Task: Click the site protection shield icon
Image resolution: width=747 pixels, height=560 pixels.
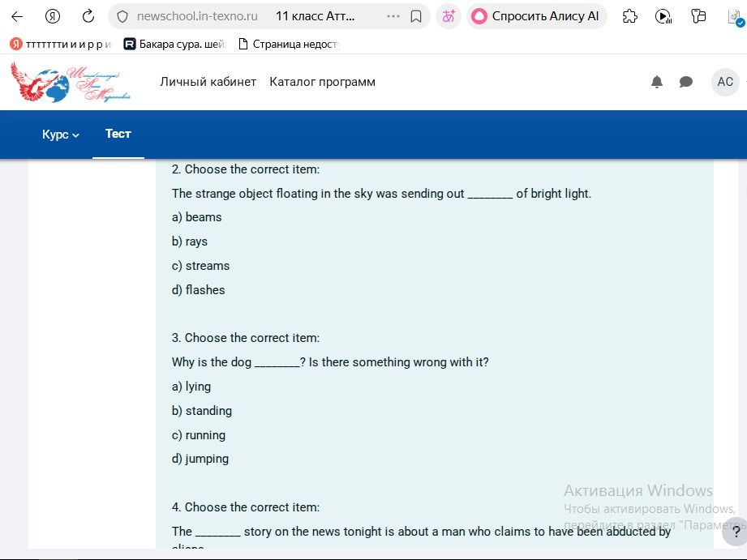Action: [x=122, y=17]
